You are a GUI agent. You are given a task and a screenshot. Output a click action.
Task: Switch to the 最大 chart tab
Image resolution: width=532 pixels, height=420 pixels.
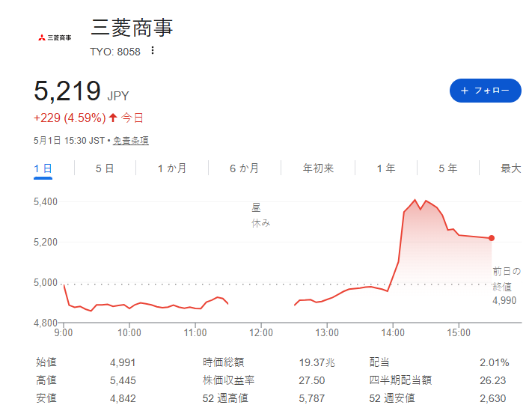(511, 168)
